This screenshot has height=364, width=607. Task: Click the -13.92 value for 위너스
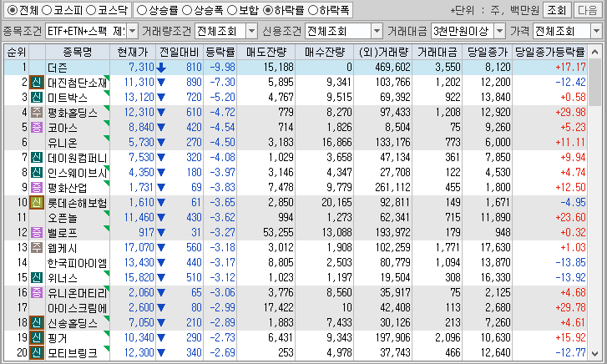tap(570, 277)
